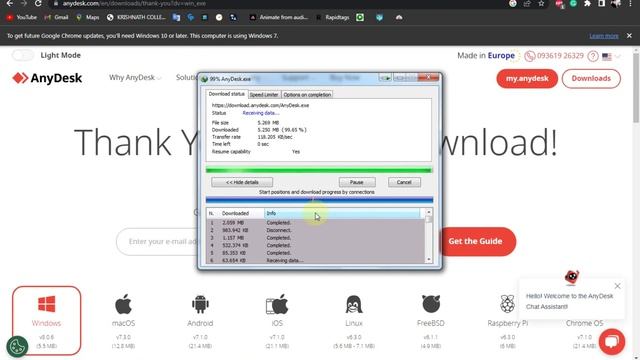Select connection row 1 with 2.059 MB
The height and width of the screenshot is (360, 640).
tap(316, 223)
